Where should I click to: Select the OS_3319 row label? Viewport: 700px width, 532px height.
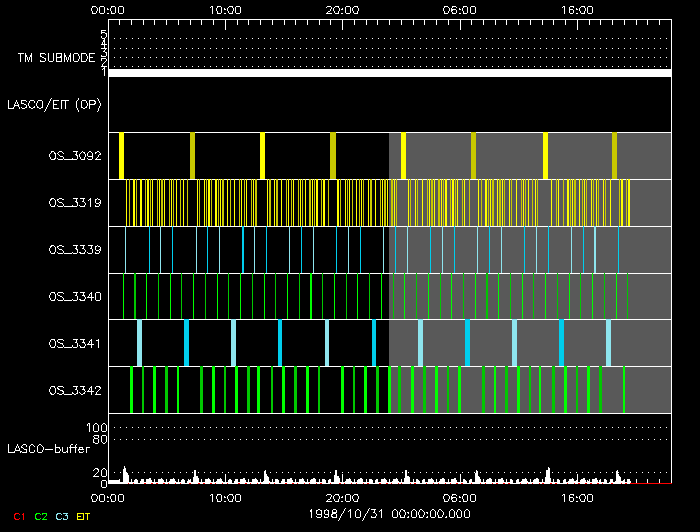75,202
